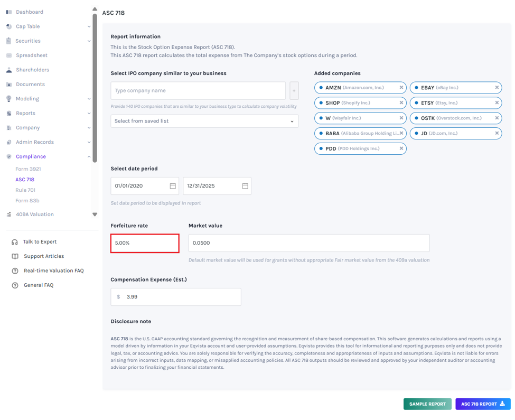Click the Support Articles book icon
This screenshot has width=515, height=420.
(15, 256)
